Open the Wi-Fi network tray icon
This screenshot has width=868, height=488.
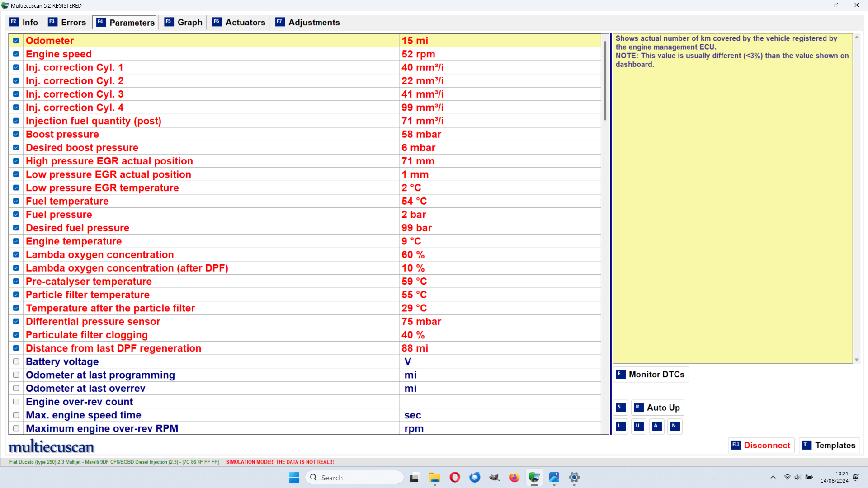pyautogui.click(x=787, y=478)
